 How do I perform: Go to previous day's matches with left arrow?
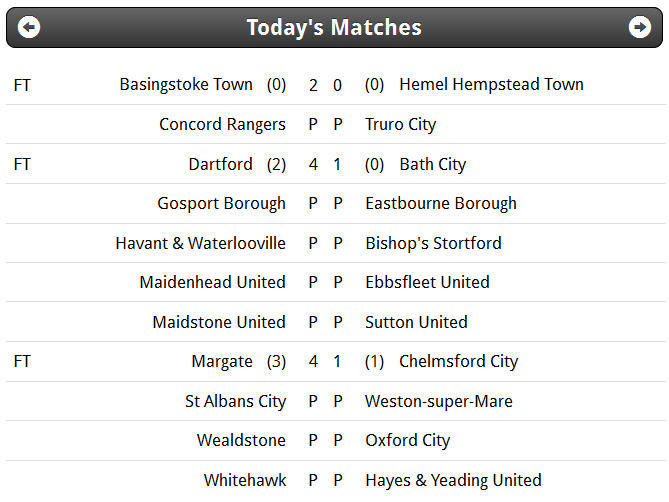(29, 27)
